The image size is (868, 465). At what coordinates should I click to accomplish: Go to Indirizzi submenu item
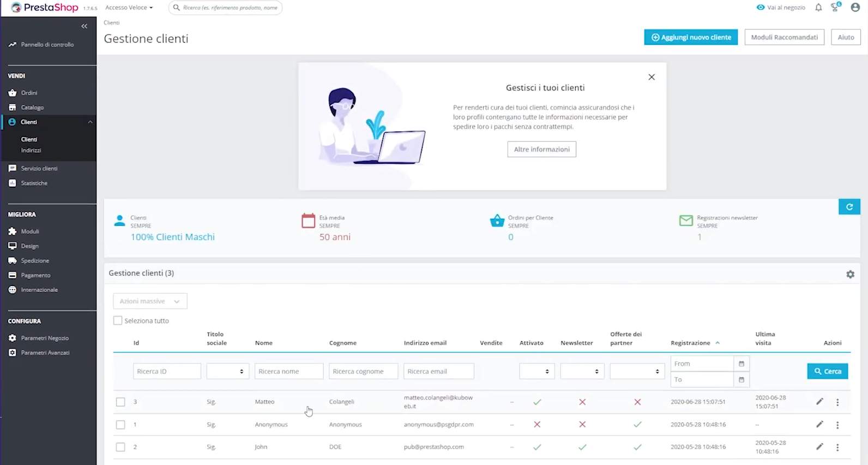31,151
